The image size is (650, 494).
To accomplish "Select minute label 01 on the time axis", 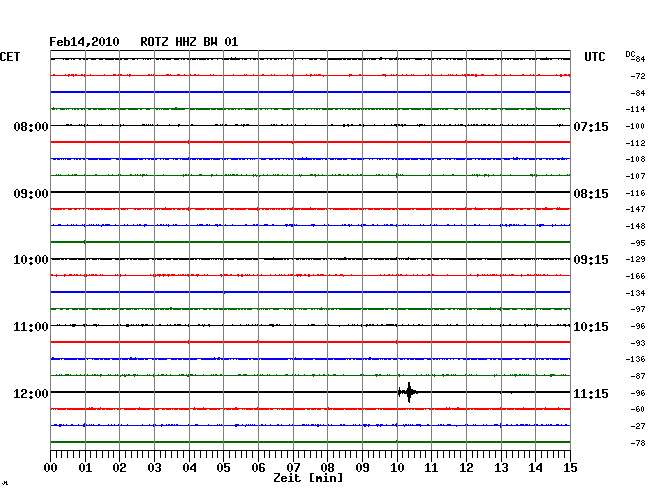I will [85, 468].
